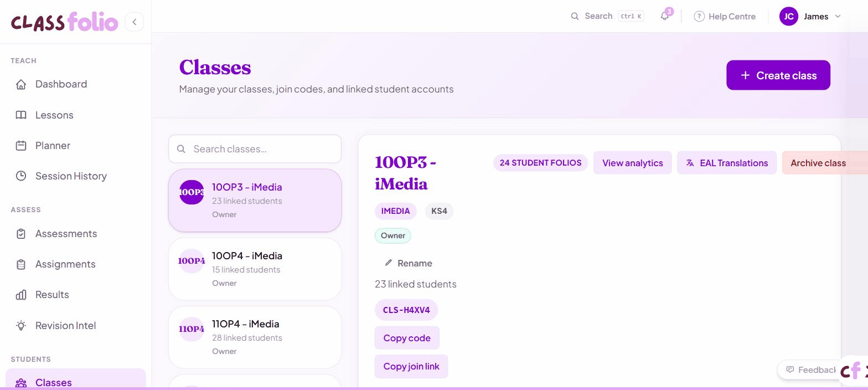The width and height of the screenshot is (868, 390).
Task: Click Copy join link
Action: pos(411,366)
